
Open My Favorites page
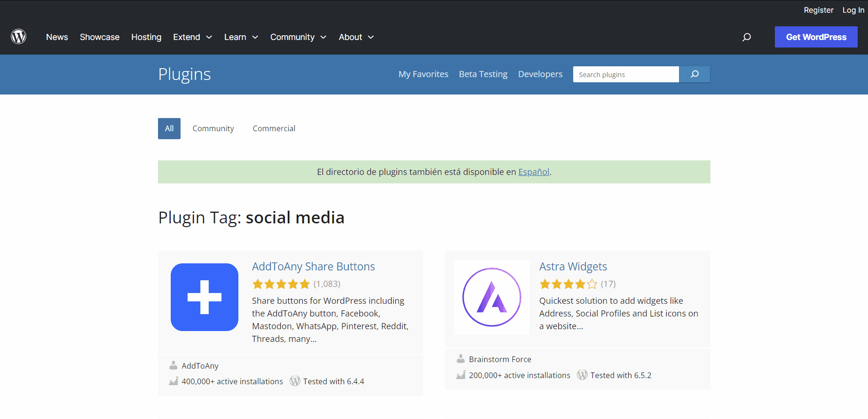(x=423, y=74)
